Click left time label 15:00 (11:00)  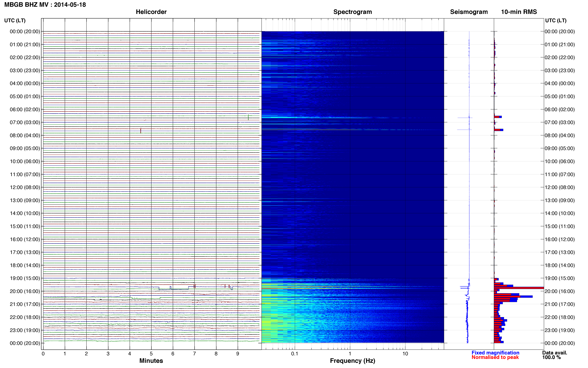coord(25,226)
